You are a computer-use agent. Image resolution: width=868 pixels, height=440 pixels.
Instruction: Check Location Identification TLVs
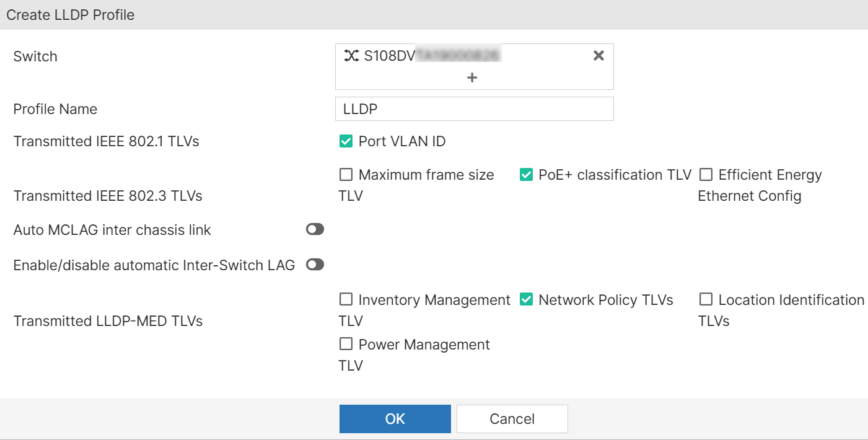(x=706, y=299)
